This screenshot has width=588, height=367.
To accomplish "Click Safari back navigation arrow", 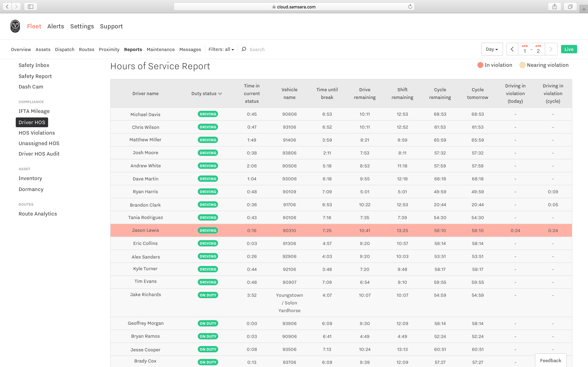I will (x=7, y=7).
